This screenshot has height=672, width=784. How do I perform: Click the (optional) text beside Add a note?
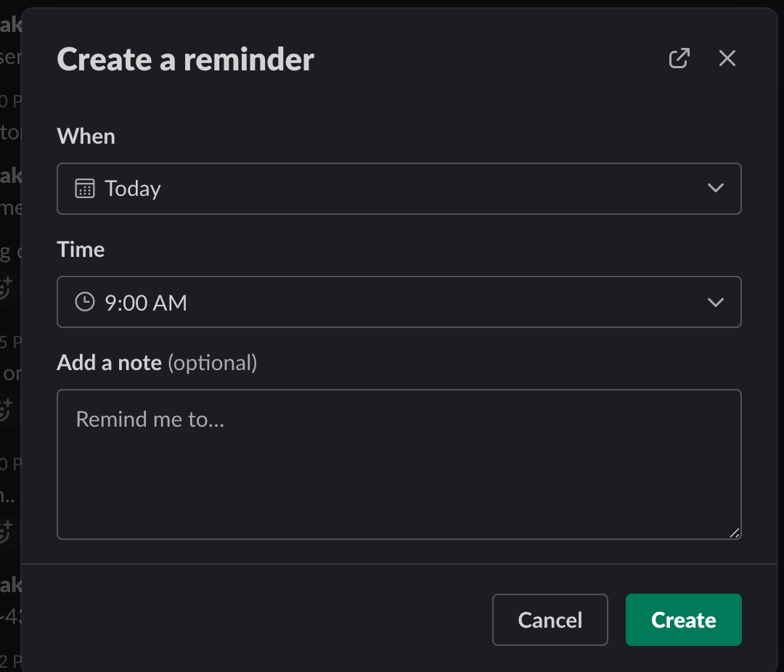click(213, 362)
